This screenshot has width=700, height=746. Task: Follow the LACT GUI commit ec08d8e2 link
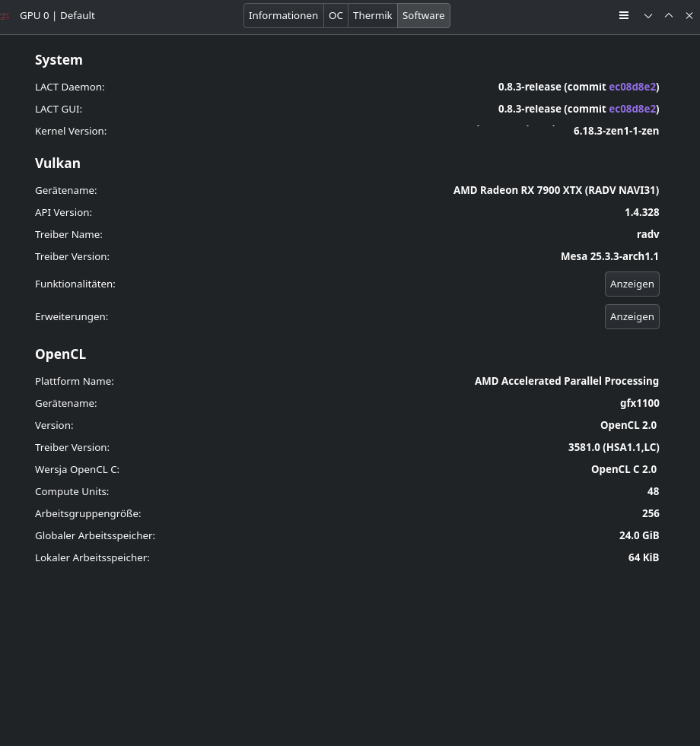click(632, 109)
